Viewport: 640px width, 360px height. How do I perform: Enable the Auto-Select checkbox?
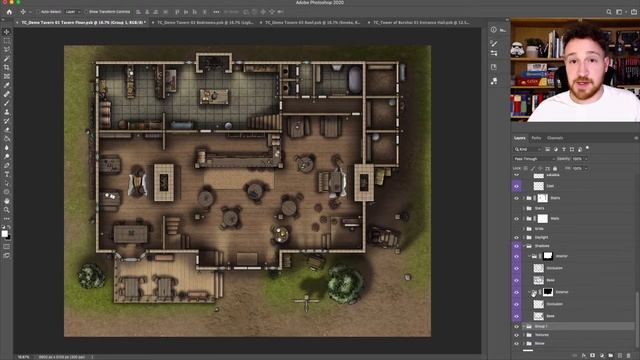[38, 12]
